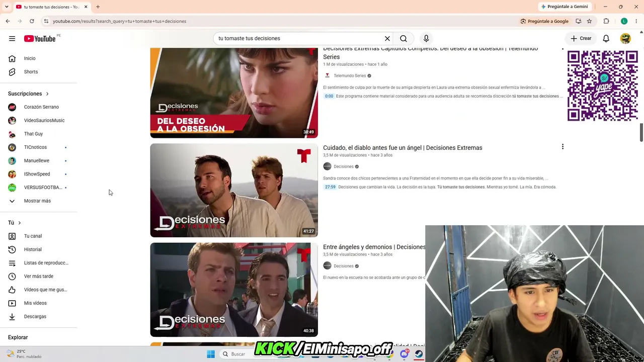Open the Chrome extensions puzzle icon
Screen dimensions: 644x362
[606, 21]
